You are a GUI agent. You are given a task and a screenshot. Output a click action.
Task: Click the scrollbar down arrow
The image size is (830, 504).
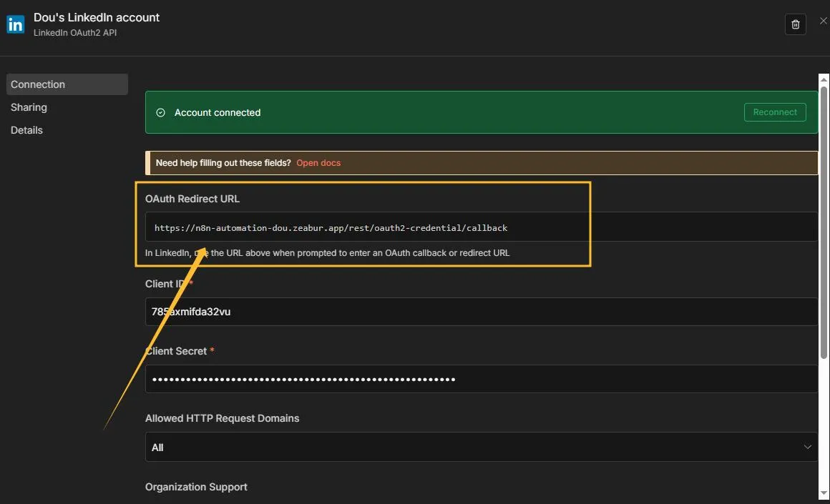[x=824, y=493]
